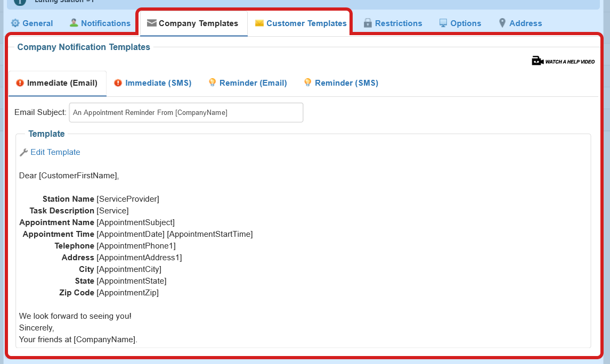Click the monitor icon next to Options

tap(443, 23)
